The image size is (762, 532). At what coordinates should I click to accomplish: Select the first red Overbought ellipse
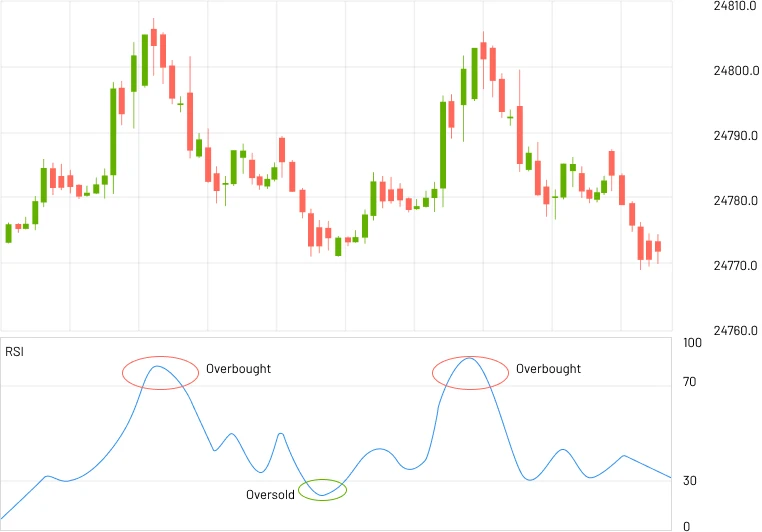(160, 372)
